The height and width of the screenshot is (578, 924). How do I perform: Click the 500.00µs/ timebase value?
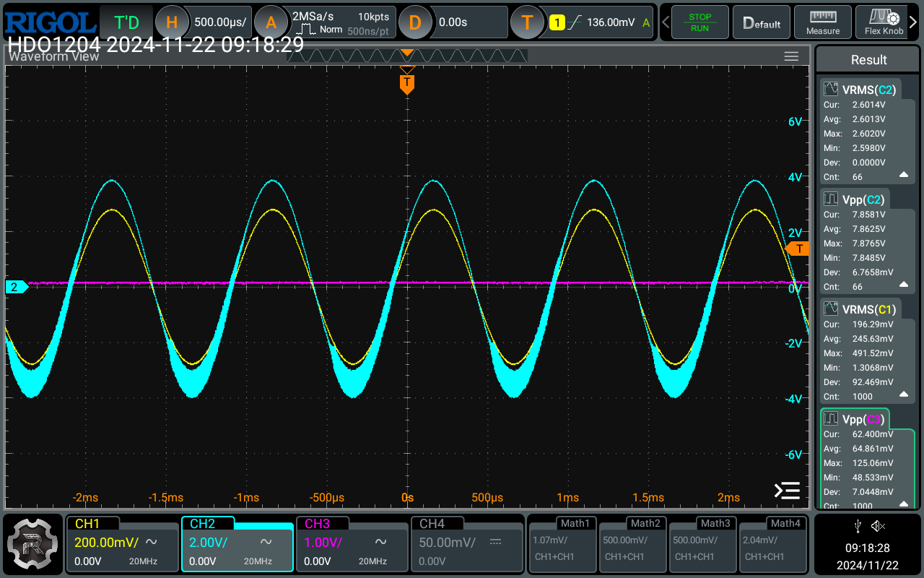(219, 22)
